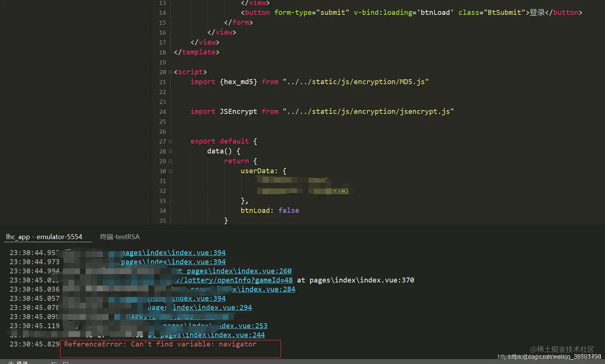605x364 pixels.
Task: Click the 23:30:45.036 timestamp
Action: [x=34, y=290]
